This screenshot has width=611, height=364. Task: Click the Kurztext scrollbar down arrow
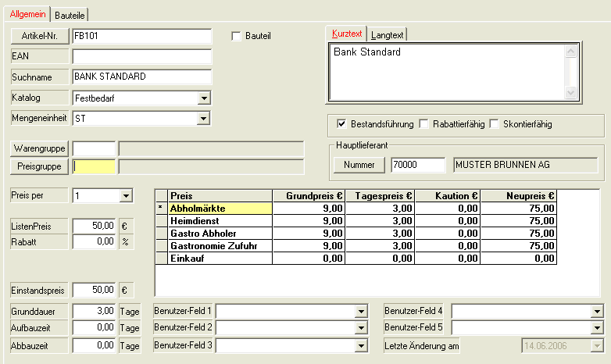(x=570, y=92)
